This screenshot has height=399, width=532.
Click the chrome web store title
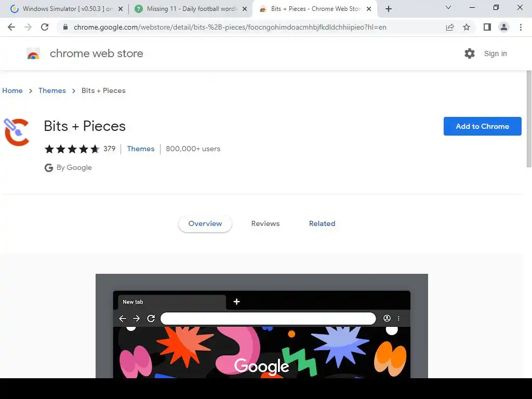96,54
